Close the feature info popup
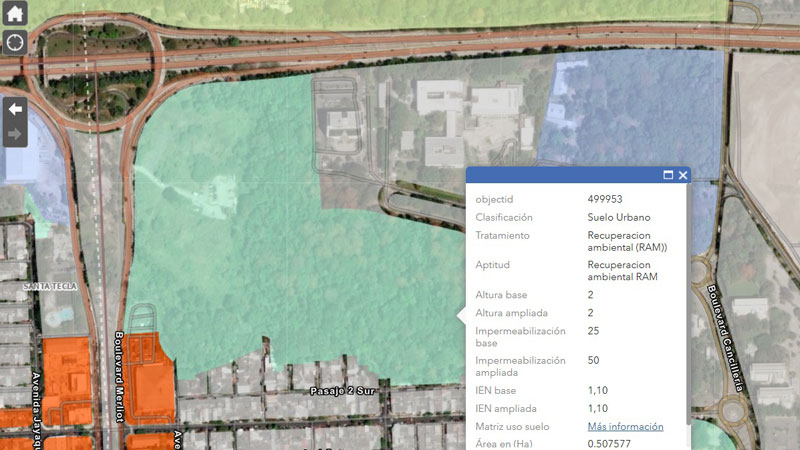 pyautogui.click(x=683, y=175)
